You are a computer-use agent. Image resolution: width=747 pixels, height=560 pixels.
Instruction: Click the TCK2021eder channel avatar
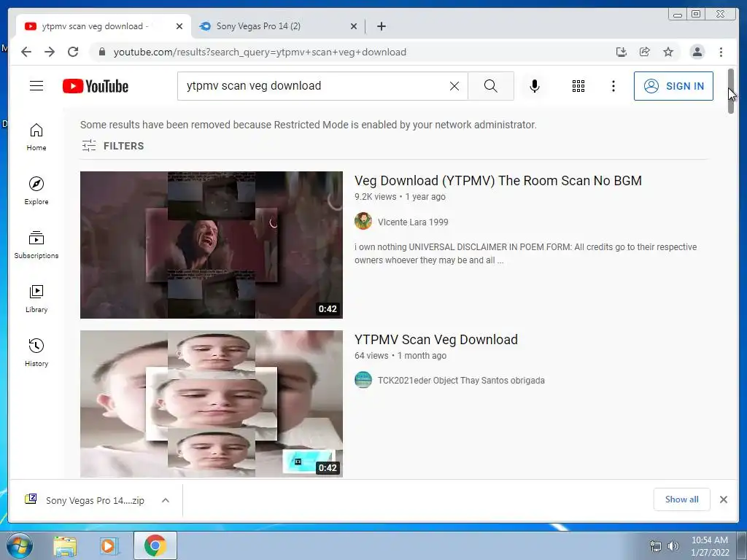click(363, 380)
